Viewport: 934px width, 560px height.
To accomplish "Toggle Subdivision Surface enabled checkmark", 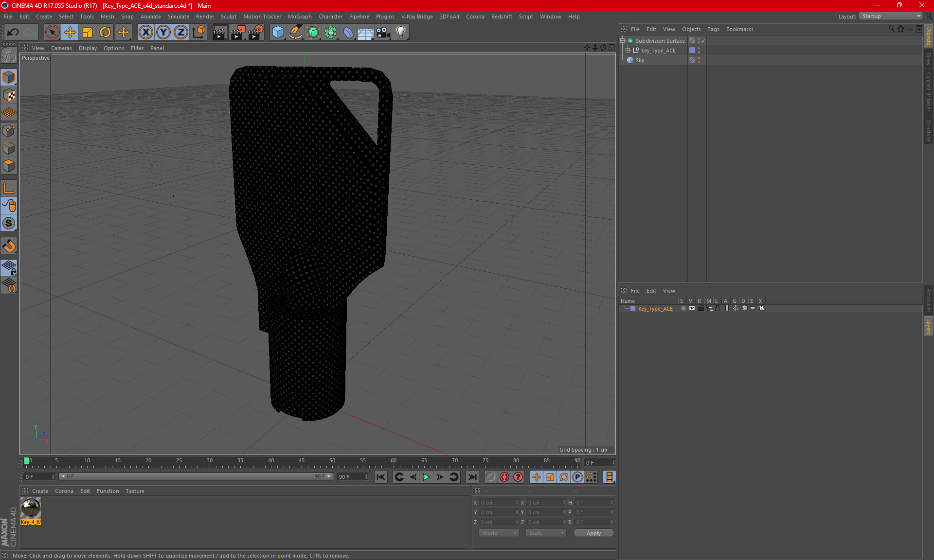I will 703,41.
